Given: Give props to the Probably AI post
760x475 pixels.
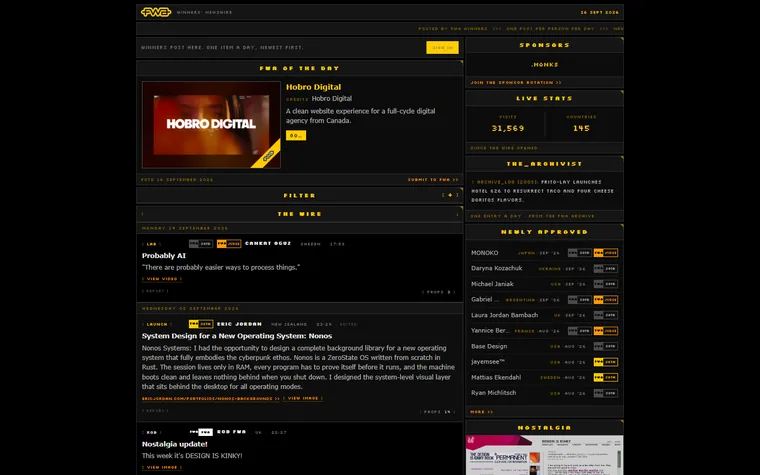Looking at the screenshot, I should (x=438, y=292).
